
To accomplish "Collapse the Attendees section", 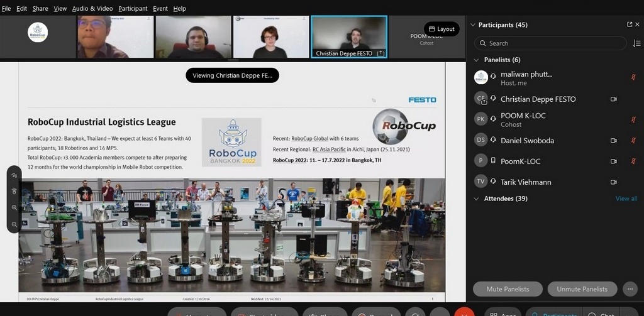I will coord(477,199).
